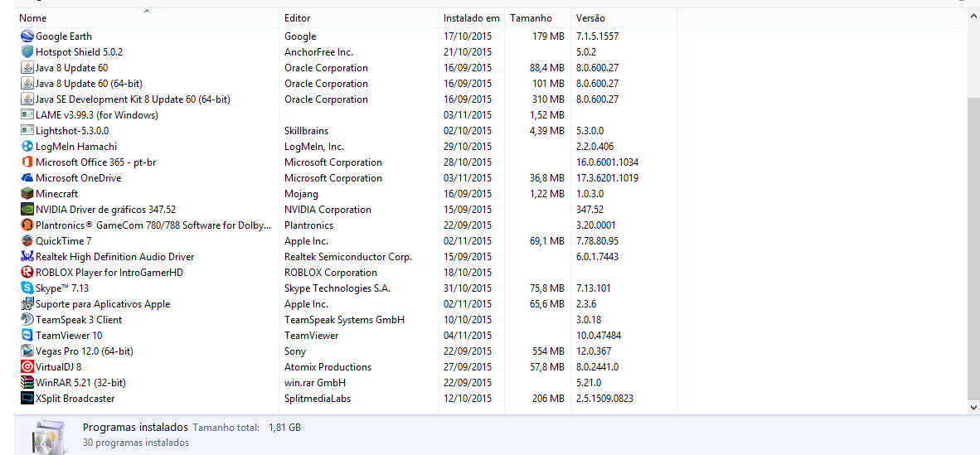
Task: Click the WinRAR 5.21 books icon
Action: tap(27, 383)
